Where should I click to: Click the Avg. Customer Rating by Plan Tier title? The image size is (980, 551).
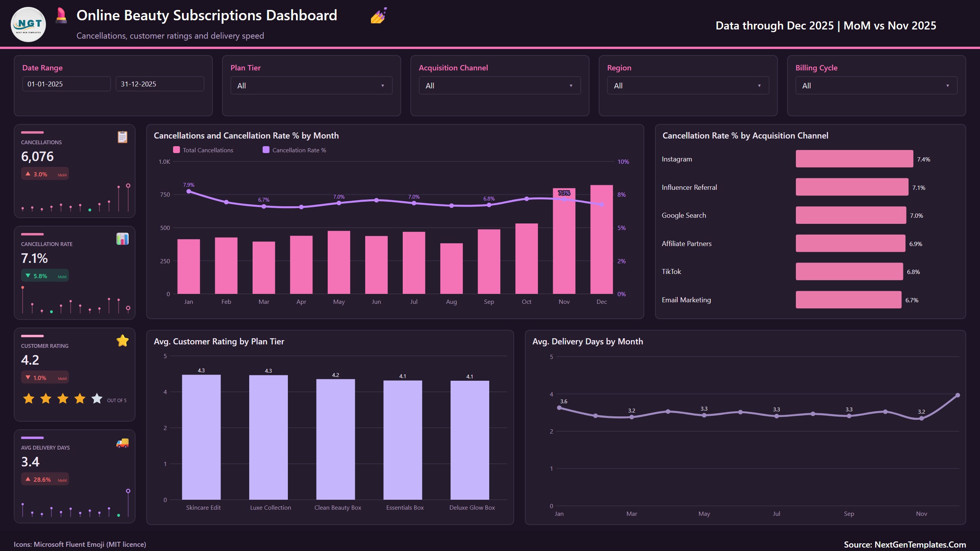click(x=219, y=341)
